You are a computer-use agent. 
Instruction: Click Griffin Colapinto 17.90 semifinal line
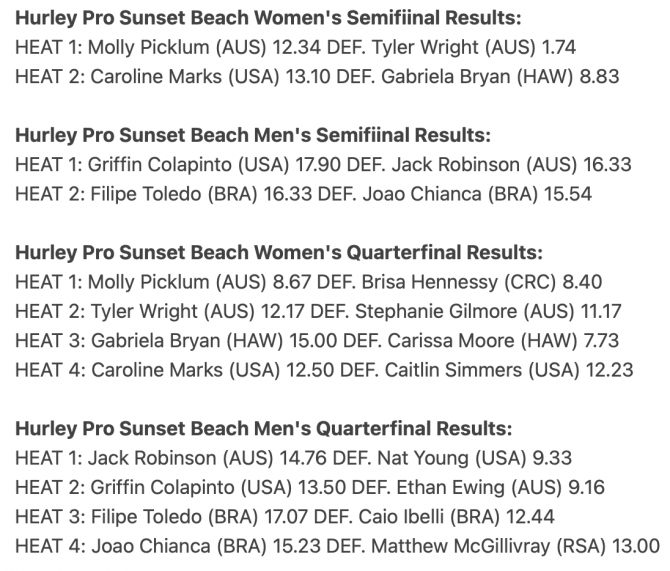pyautogui.click(x=323, y=165)
